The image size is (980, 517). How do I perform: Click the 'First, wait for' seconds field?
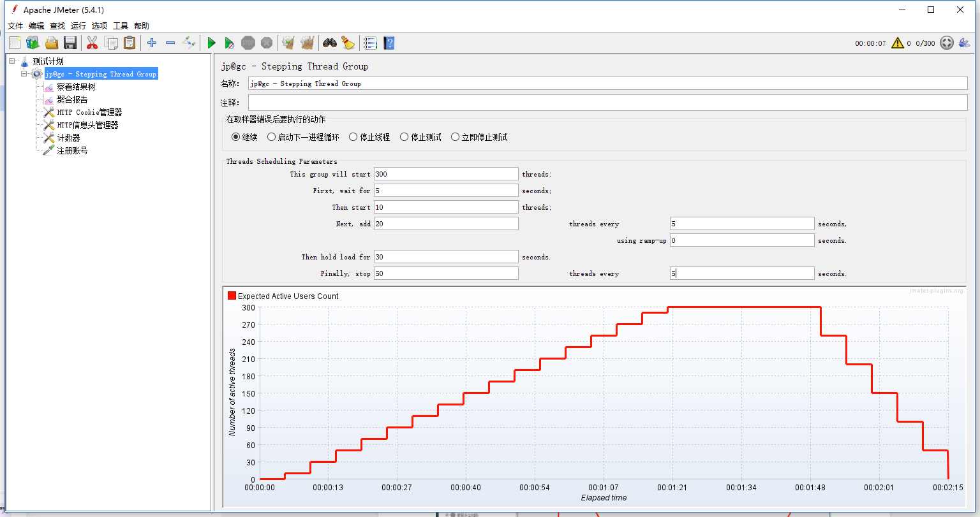(x=446, y=191)
